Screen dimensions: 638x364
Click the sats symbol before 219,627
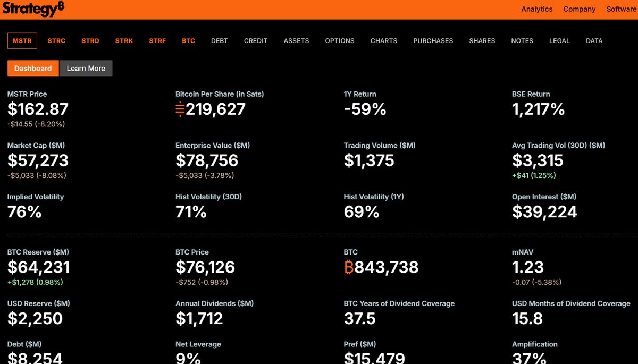[179, 109]
